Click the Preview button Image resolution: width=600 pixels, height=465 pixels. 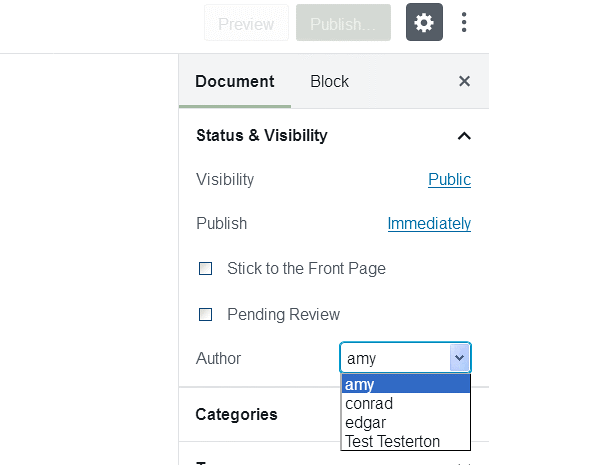[246, 24]
